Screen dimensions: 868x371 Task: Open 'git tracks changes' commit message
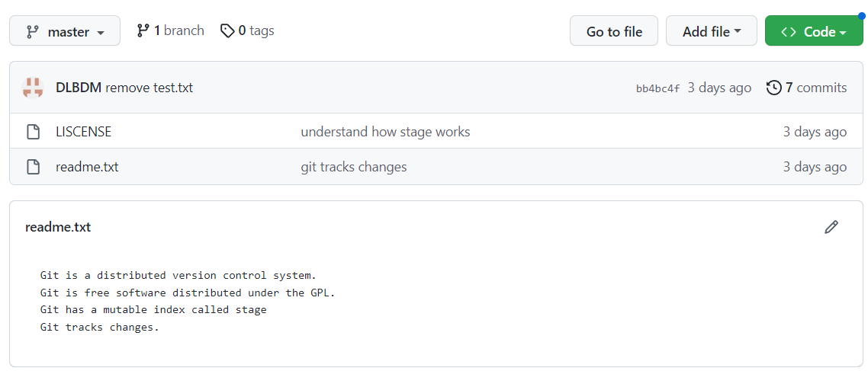coord(354,167)
